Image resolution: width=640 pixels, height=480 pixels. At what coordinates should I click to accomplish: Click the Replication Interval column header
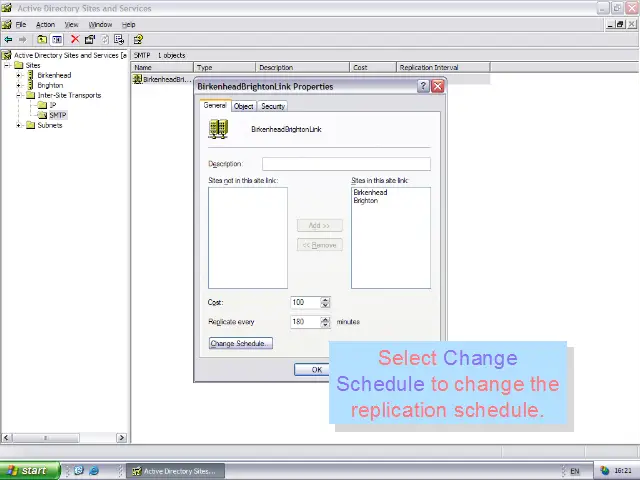point(443,67)
